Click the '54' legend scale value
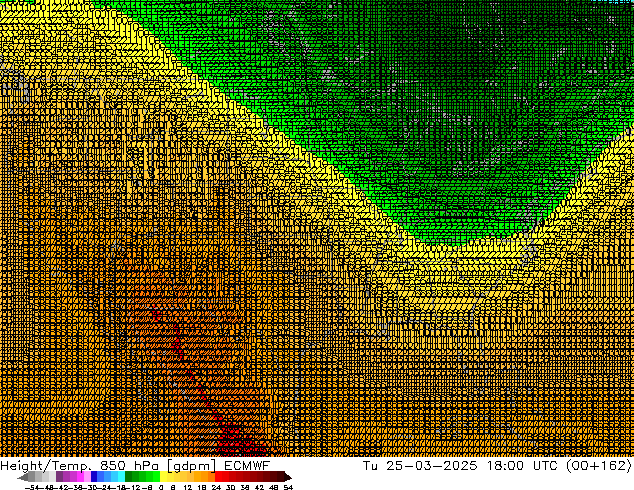This screenshot has width=634, height=490. 288,487
